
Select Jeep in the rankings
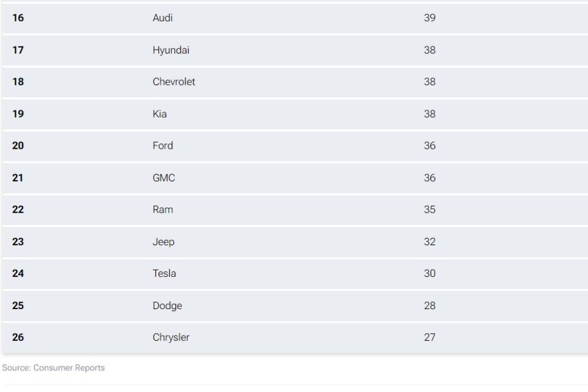click(163, 242)
